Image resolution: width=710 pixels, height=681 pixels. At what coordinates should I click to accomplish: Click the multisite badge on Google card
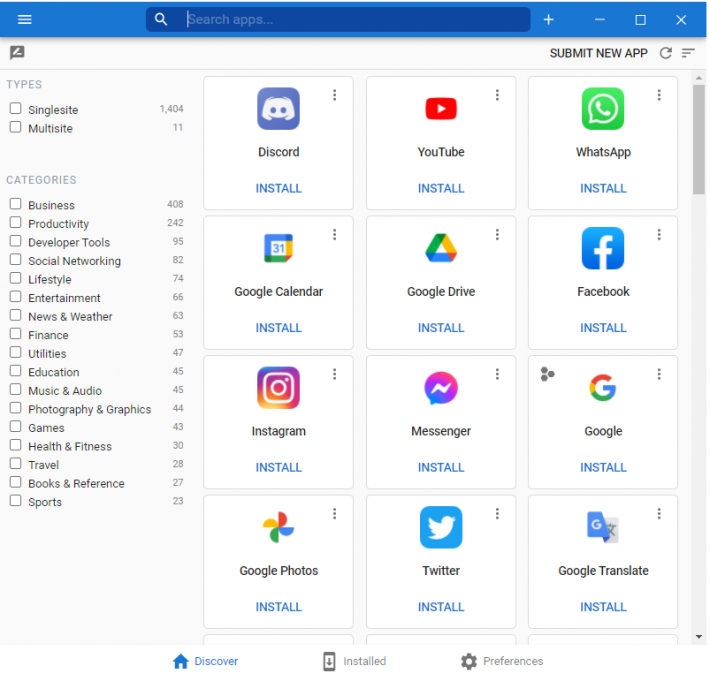pos(547,374)
